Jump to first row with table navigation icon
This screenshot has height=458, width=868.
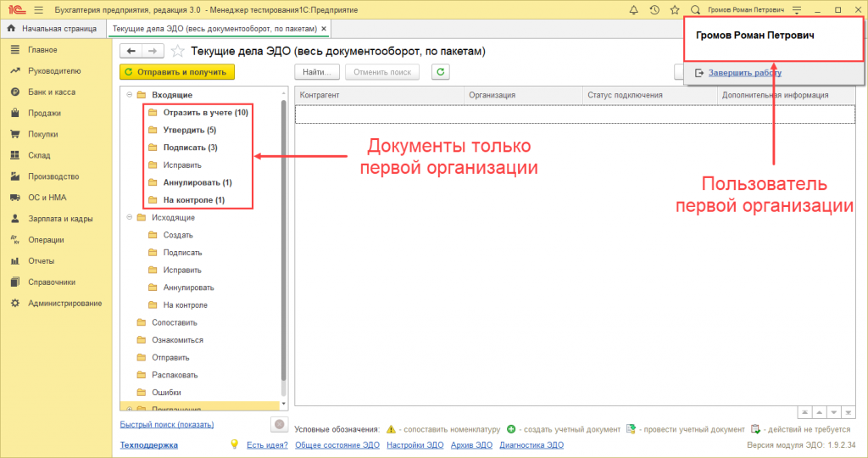[804, 412]
